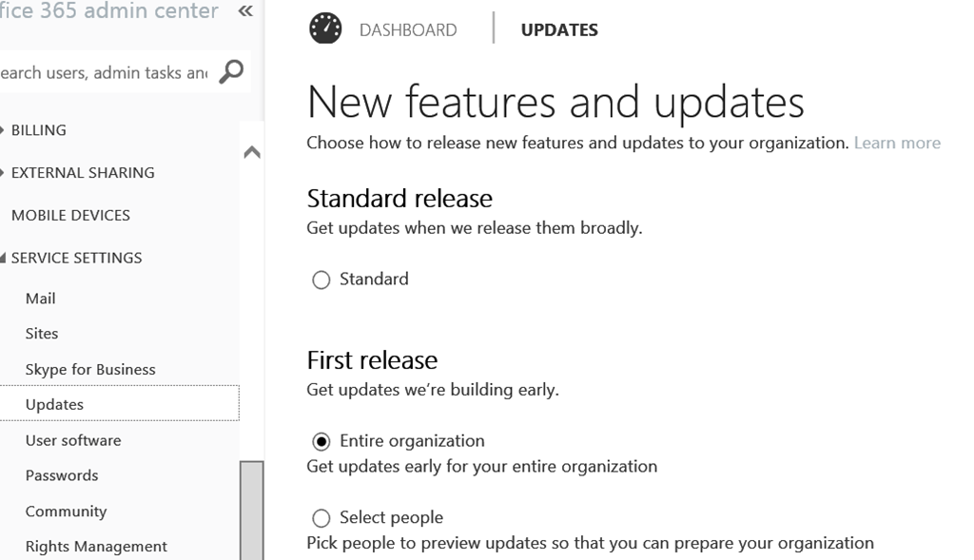Open Mail service settings
974x560 pixels.
(40, 299)
